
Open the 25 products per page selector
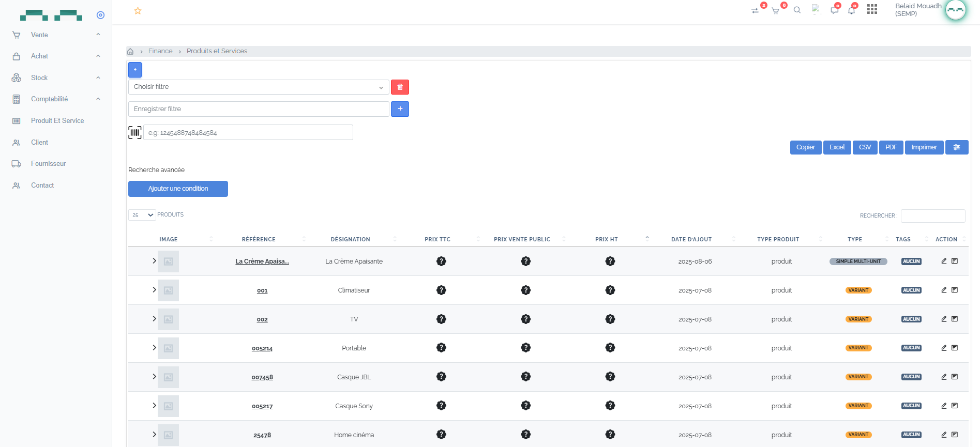tap(142, 215)
